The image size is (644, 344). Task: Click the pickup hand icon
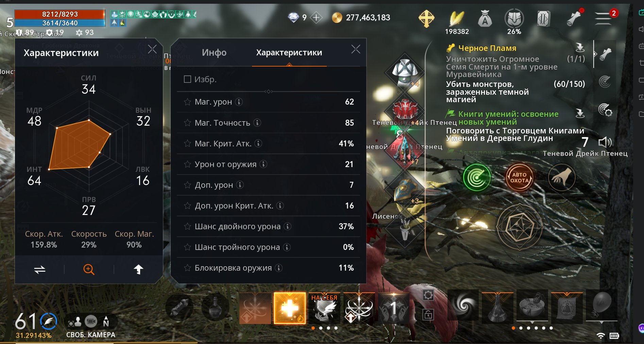click(562, 177)
